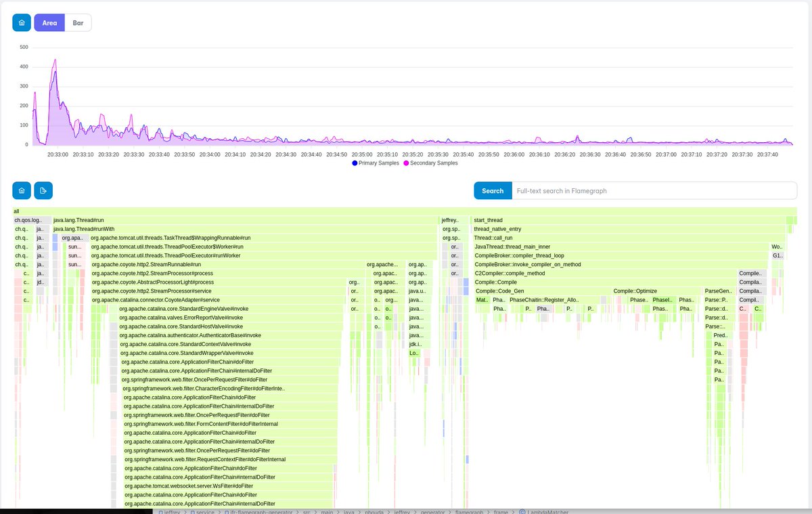Select the http2.StreamProcessor#process frame
Viewport: 812px width, 514px height.
[227, 273]
